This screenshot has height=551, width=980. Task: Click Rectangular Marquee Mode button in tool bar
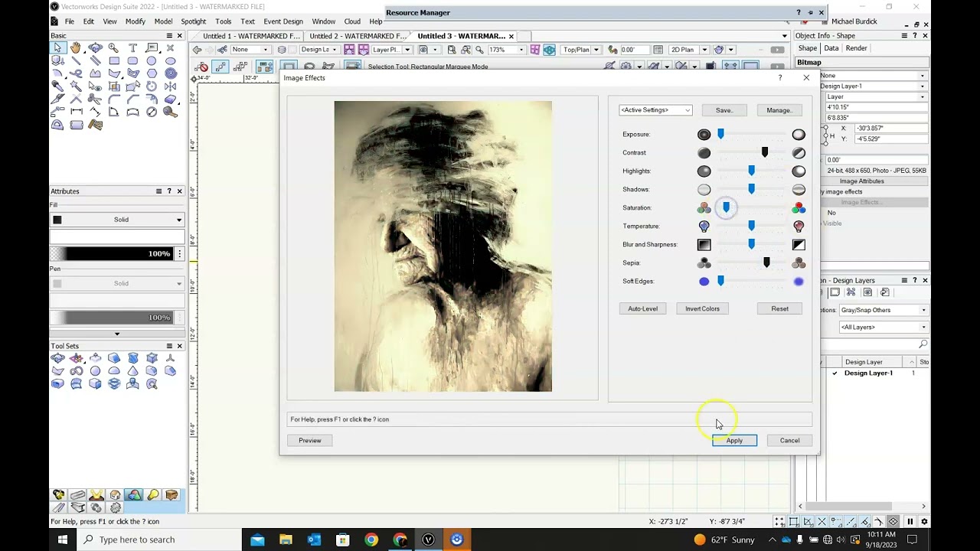289,67
